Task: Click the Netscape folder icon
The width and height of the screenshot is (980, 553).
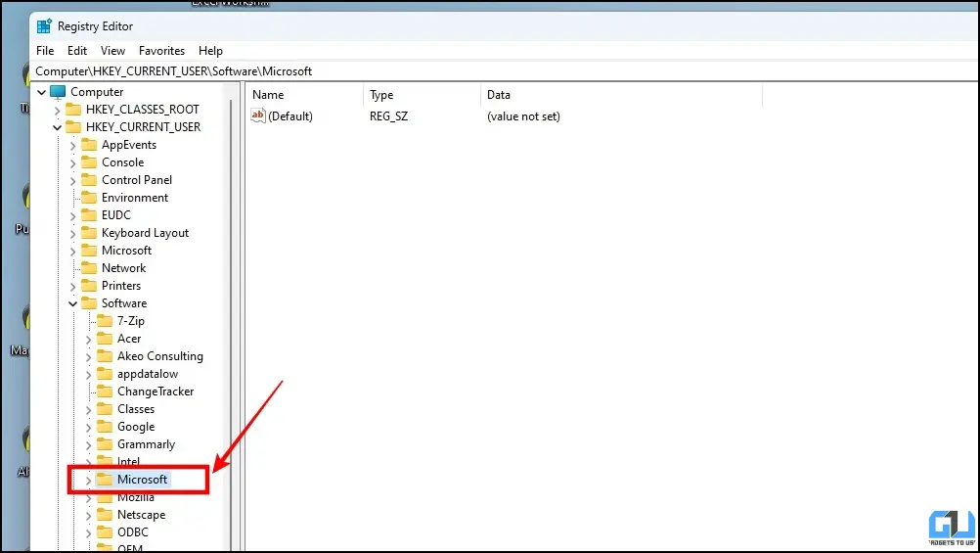Action: [105, 515]
